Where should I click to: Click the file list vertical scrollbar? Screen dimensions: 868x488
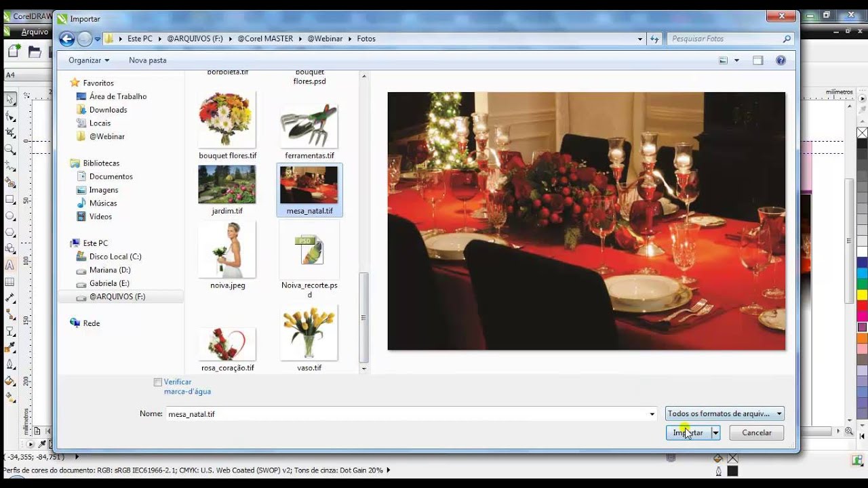coord(364,318)
